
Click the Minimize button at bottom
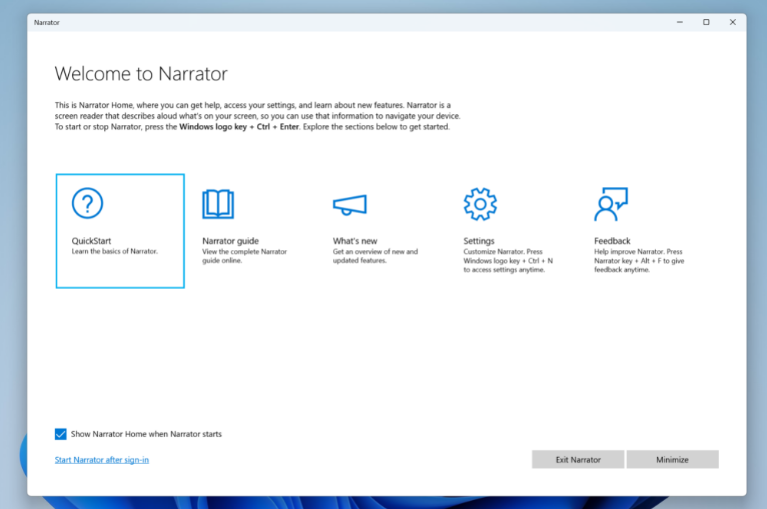coord(673,460)
